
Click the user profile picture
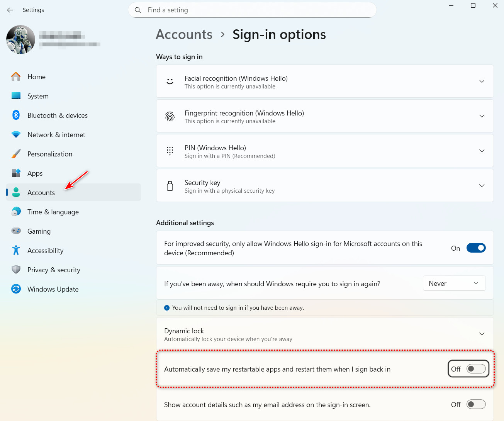click(21, 39)
